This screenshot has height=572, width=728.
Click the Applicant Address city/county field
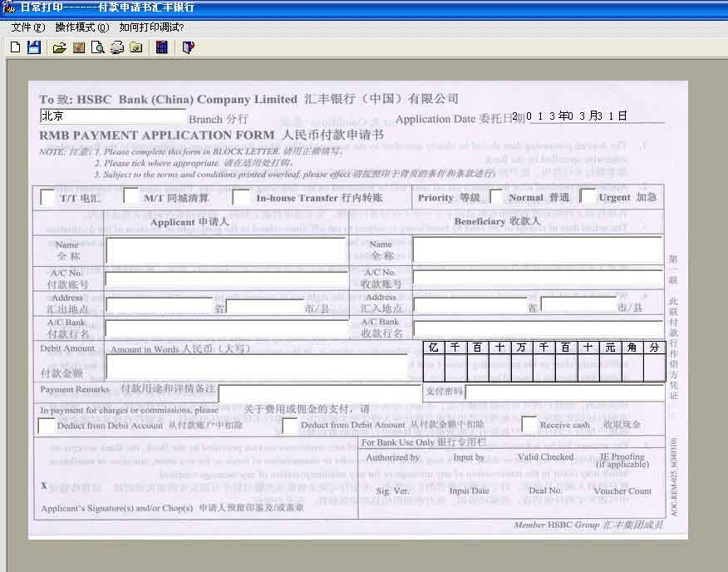(264, 306)
